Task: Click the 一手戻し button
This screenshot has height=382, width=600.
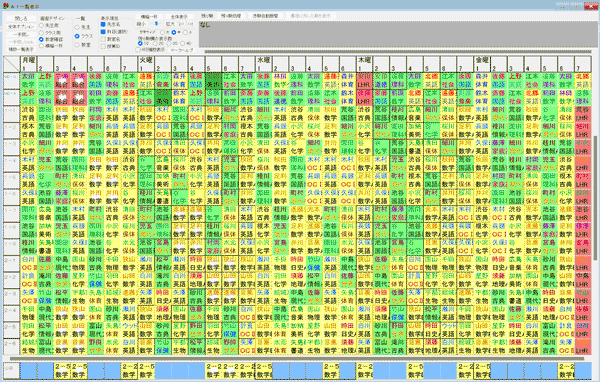Action: point(21,34)
